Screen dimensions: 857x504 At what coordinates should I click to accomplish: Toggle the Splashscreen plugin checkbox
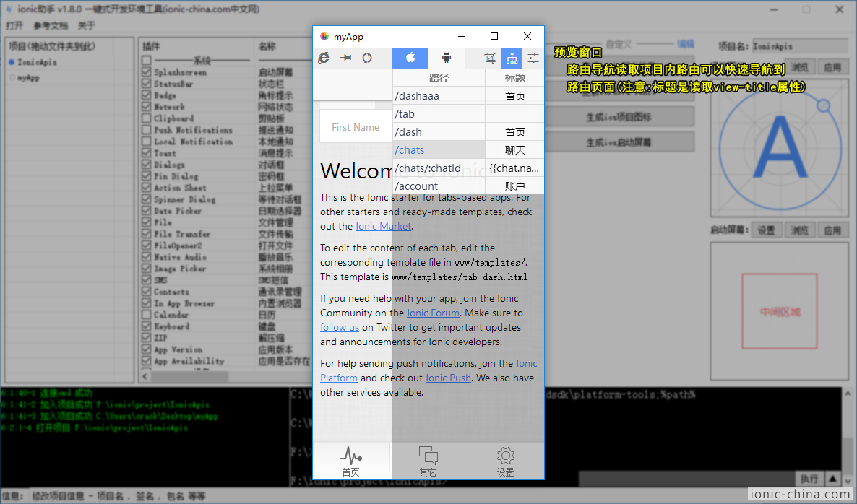(x=147, y=71)
